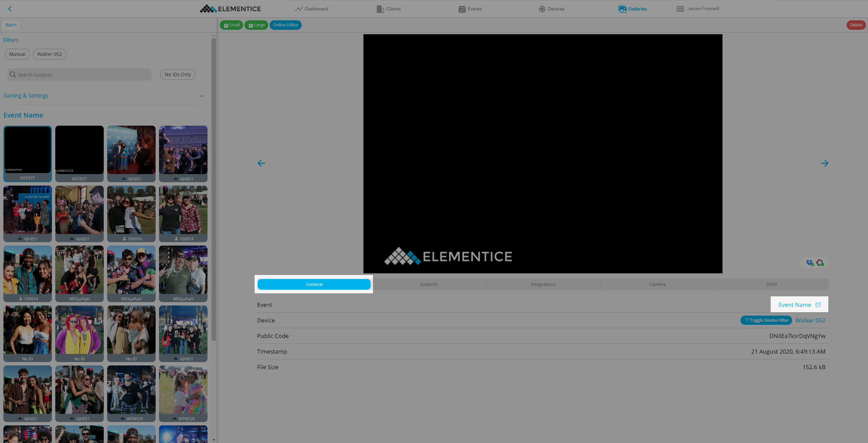Open the rainbow jacket WTN529 thumbnail
Screen dimensions: 868x443
tap(183, 394)
